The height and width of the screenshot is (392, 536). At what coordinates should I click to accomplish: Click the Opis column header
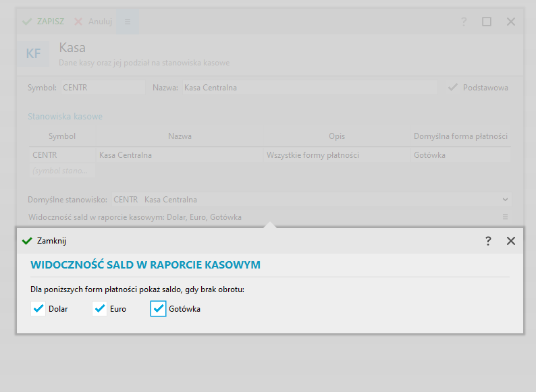tap(337, 136)
